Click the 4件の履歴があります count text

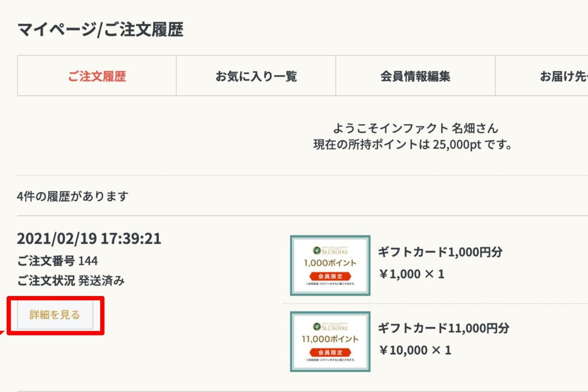click(x=73, y=197)
